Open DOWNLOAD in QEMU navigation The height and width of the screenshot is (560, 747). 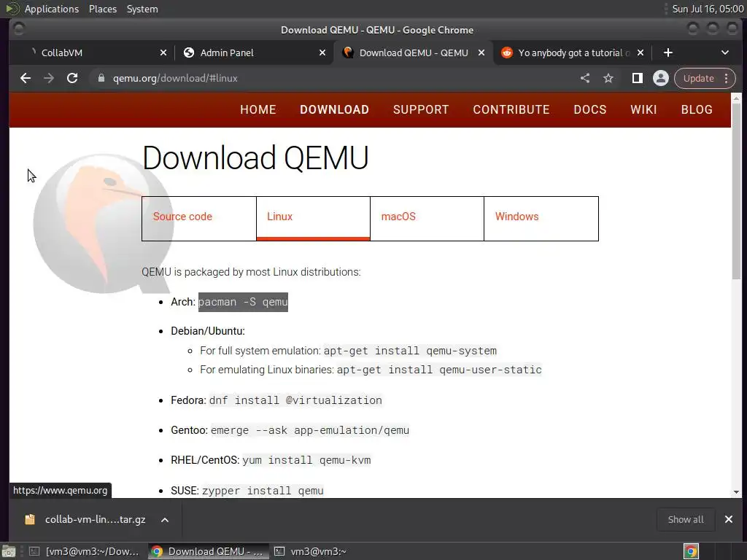click(334, 109)
